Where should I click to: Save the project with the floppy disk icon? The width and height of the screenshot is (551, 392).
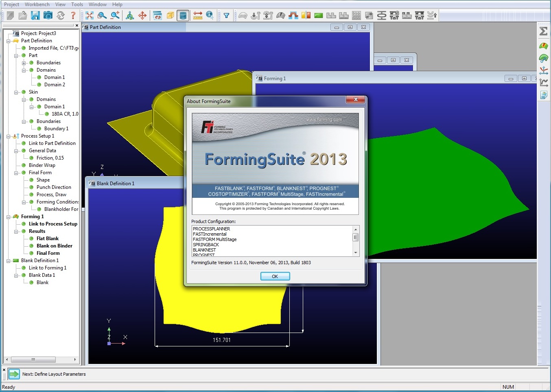point(35,15)
